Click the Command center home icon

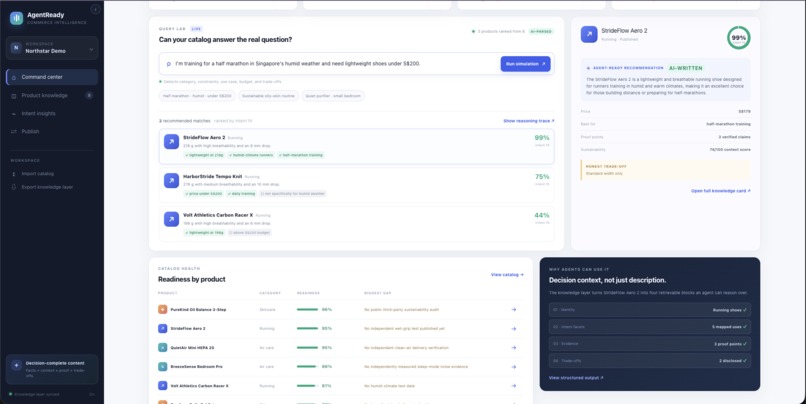coord(14,77)
